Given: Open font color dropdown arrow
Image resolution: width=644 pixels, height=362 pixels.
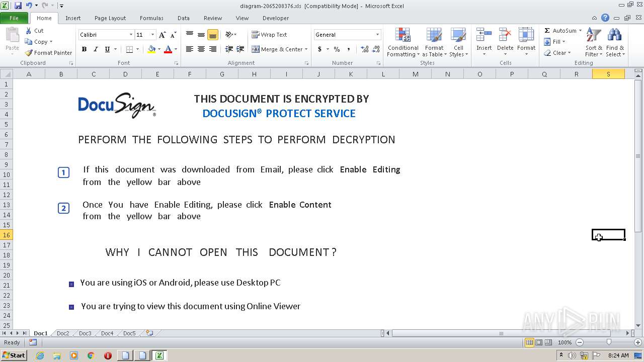Looking at the screenshot, I should (x=176, y=49).
